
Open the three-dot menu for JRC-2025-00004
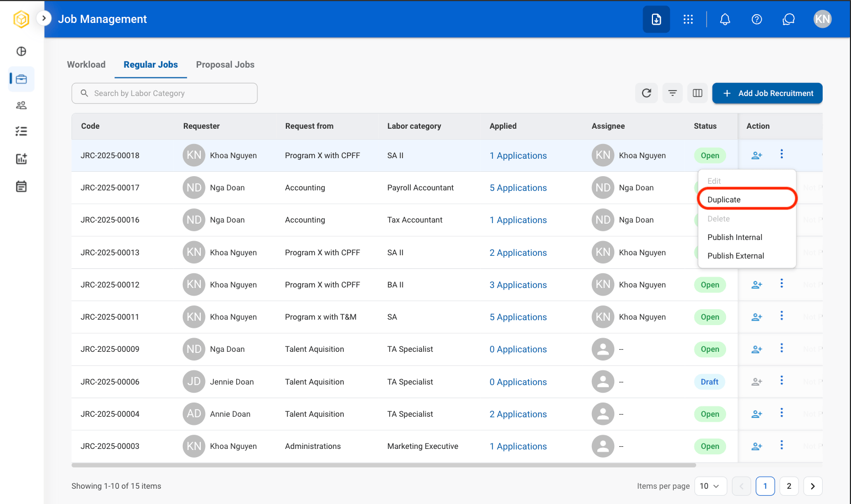(x=782, y=413)
